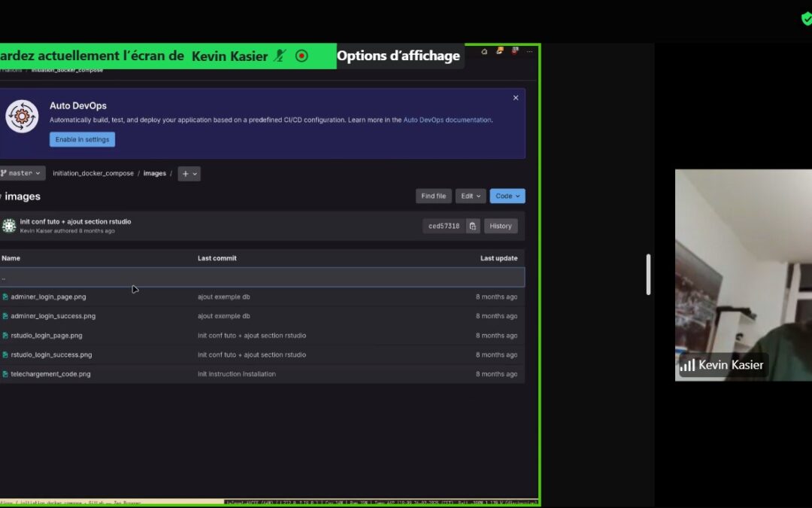
Task: Follow the Auto DevOps documentation link
Action: pyautogui.click(x=447, y=120)
